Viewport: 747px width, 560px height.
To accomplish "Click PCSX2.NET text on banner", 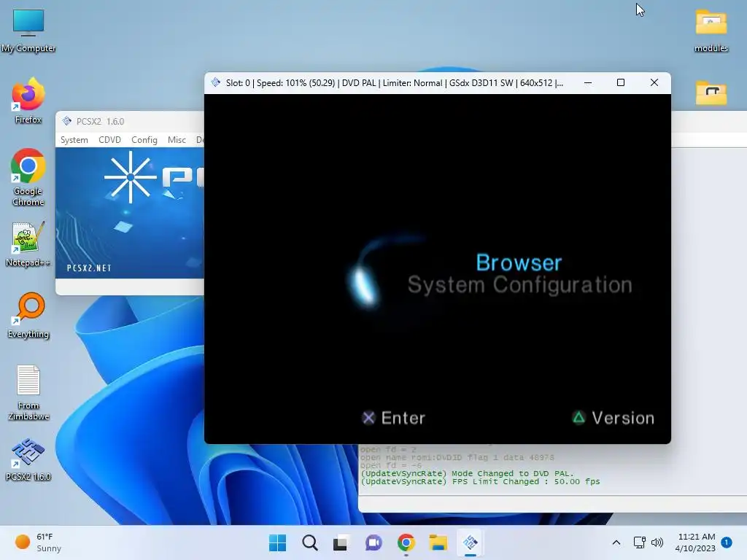I will coord(89,268).
